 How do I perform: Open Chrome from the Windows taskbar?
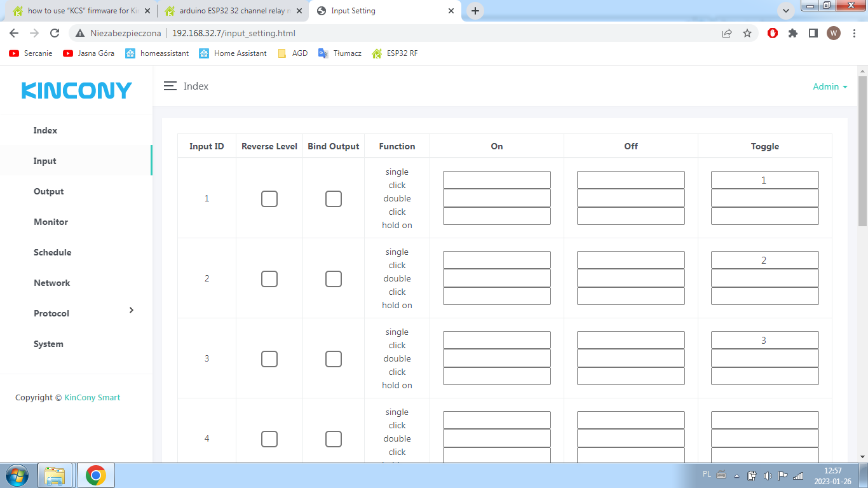pos(96,475)
